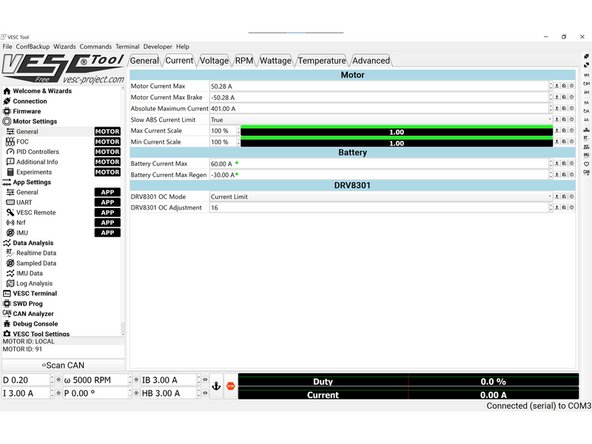Click read-default icon for Absolute Maximum Current
Viewport: 592px width, 444px height.
click(564, 108)
